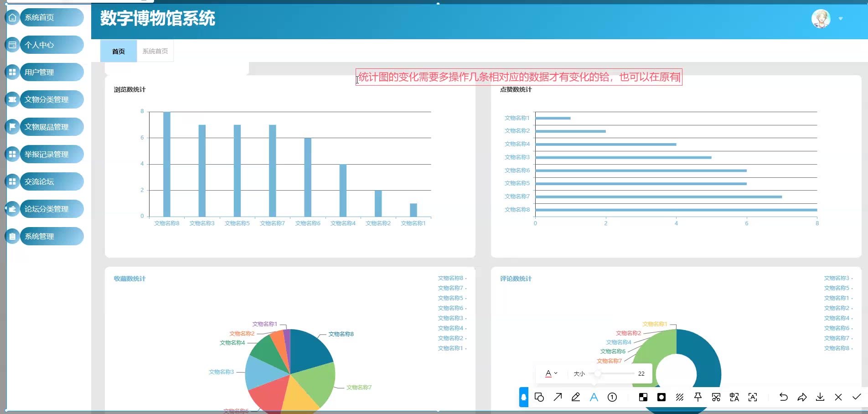Select the shape tool in screenshot toolbar
The image size is (868, 414).
click(x=539, y=397)
